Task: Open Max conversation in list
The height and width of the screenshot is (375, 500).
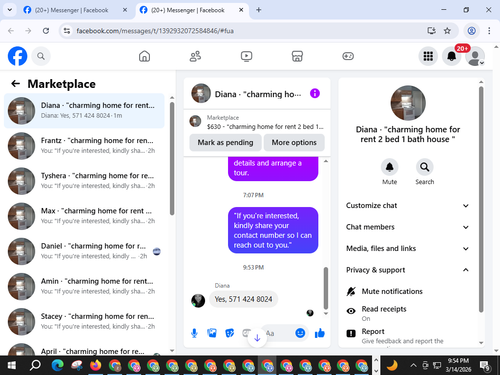Action: tap(84, 216)
